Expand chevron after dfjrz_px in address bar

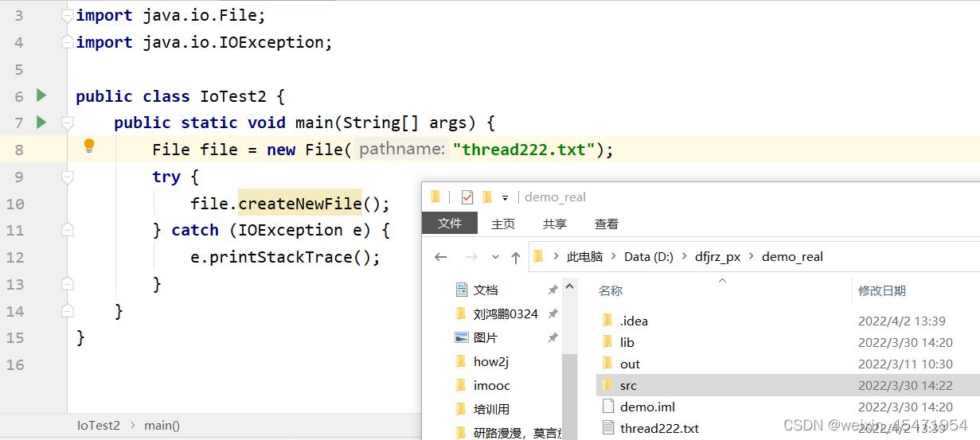pos(751,257)
